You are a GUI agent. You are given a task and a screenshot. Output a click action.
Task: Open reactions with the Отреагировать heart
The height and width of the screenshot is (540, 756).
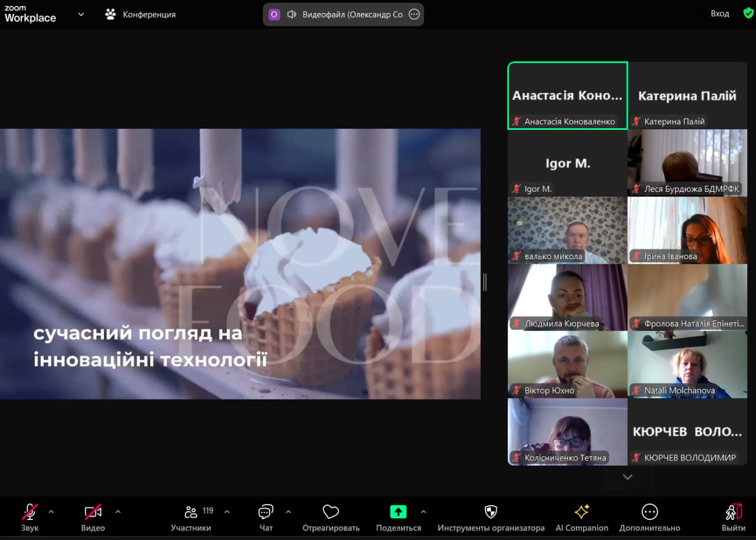331,517
